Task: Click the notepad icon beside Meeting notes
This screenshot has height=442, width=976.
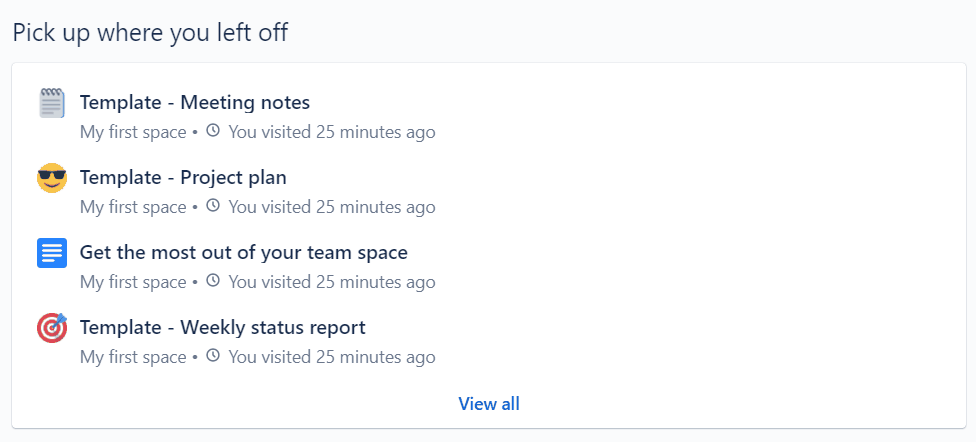Action: coord(52,103)
